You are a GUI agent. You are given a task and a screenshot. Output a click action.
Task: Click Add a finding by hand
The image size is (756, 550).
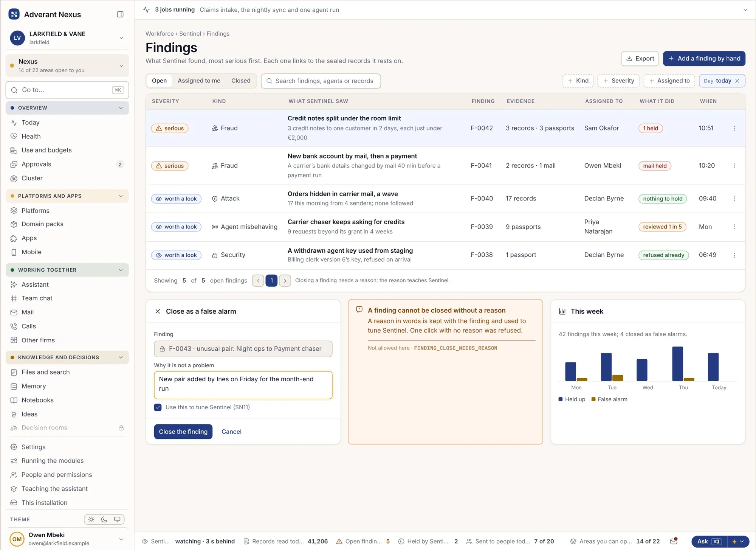point(704,59)
